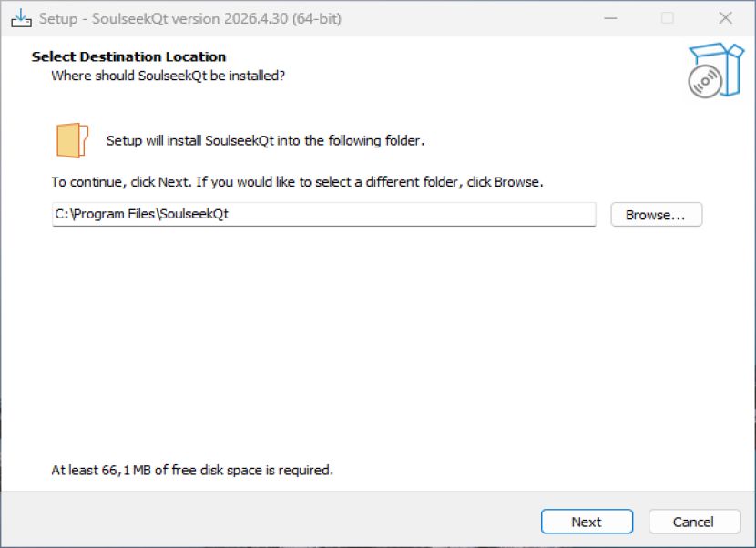Open the Browse folder dialog

click(656, 215)
